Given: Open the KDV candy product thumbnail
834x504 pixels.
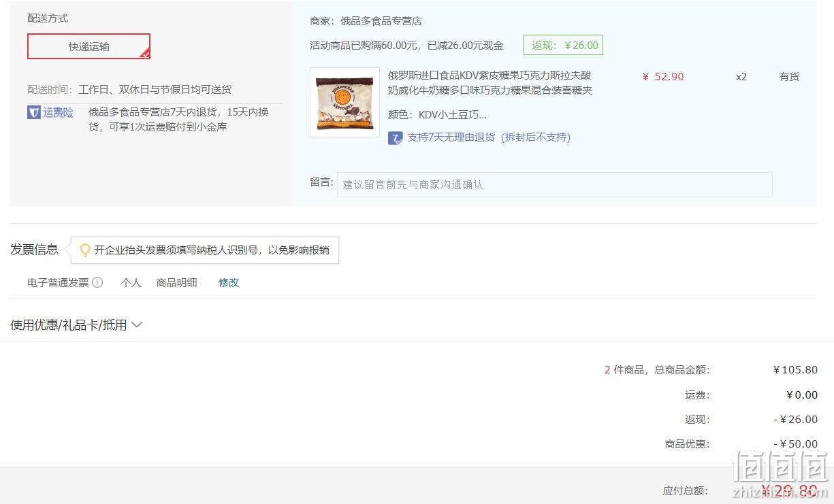Looking at the screenshot, I should click(x=344, y=102).
